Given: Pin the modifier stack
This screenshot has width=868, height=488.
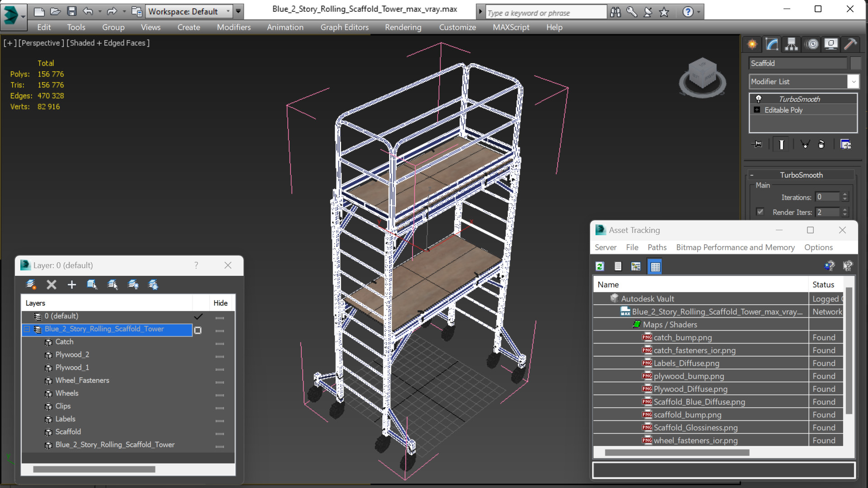Looking at the screenshot, I should [x=757, y=144].
